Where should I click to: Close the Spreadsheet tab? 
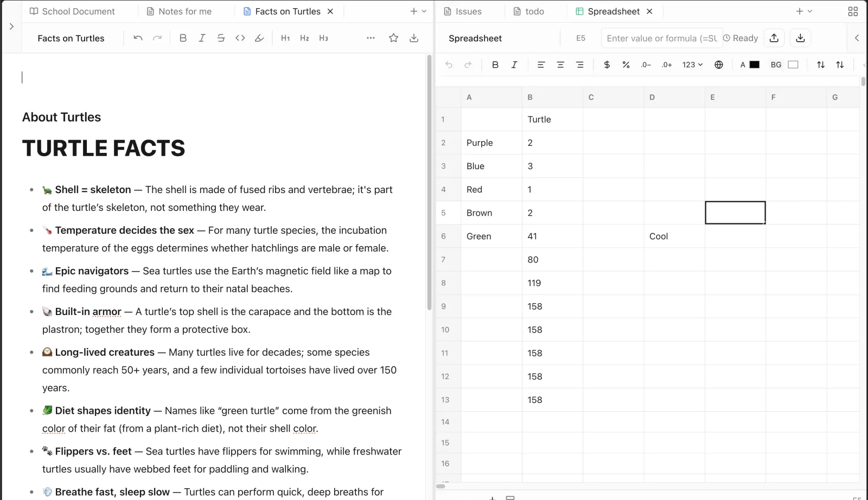point(649,11)
